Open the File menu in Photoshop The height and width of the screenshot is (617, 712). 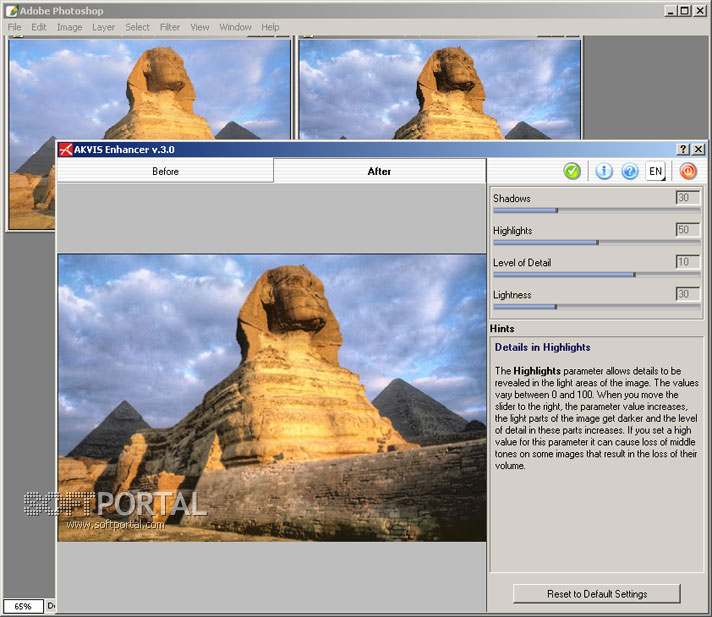point(15,27)
